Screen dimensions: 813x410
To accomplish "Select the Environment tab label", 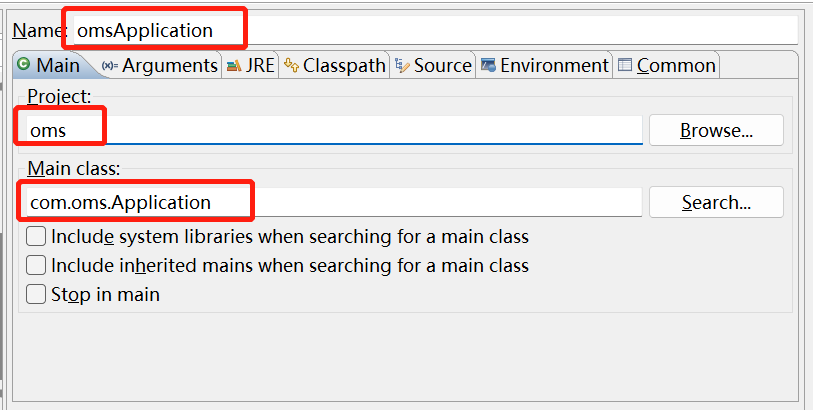I will click(554, 66).
